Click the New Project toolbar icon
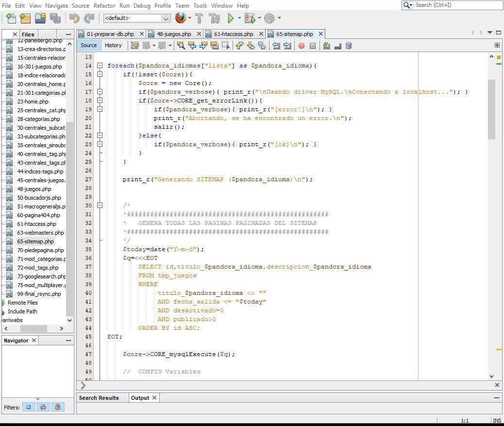 click(25, 18)
